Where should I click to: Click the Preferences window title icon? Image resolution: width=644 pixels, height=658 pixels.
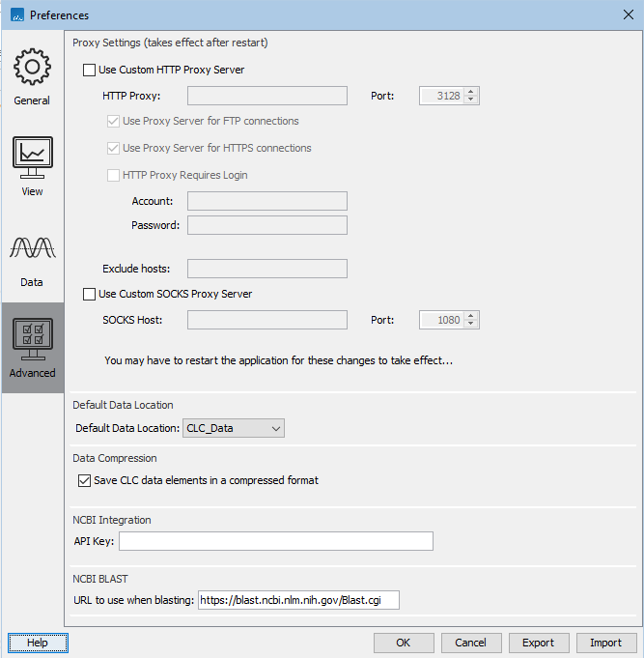click(15, 14)
